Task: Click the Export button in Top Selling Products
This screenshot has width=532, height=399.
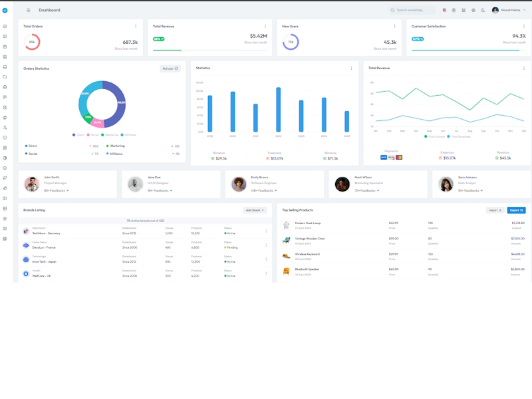Action: pyautogui.click(x=516, y=210)
